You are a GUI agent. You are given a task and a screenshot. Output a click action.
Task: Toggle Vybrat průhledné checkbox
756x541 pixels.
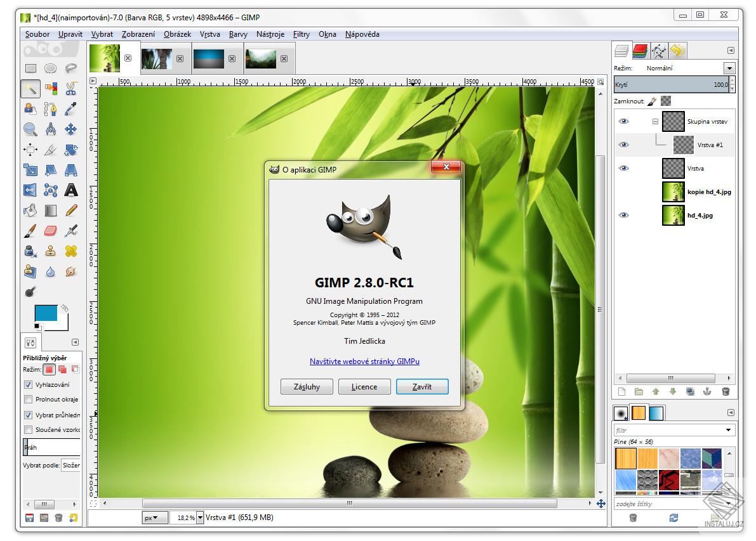[28, 415]
